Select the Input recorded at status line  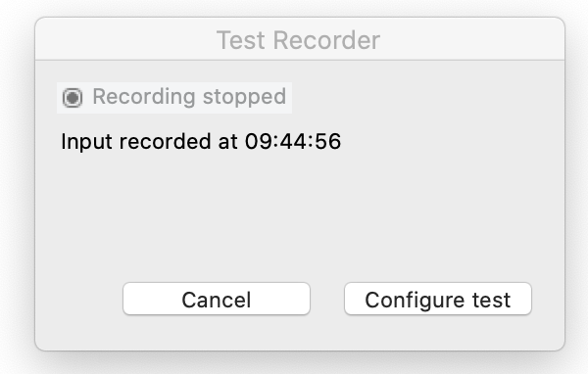201,142
